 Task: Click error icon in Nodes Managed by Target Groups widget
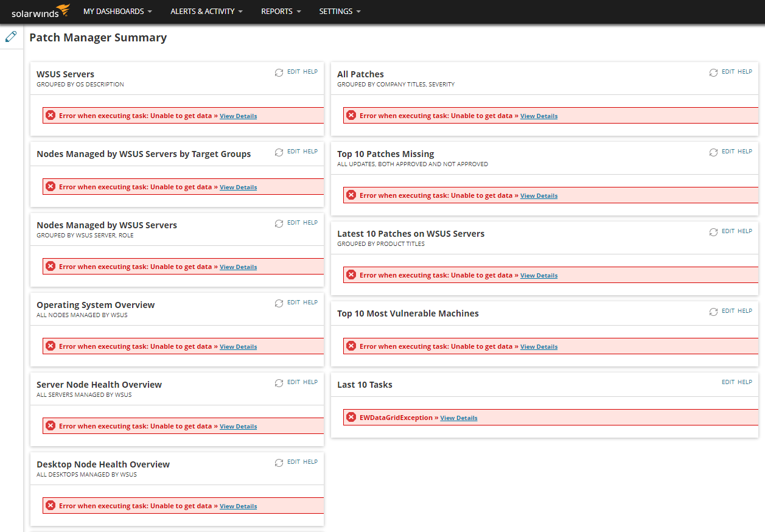pyautogui.click(x=51, y=186)
